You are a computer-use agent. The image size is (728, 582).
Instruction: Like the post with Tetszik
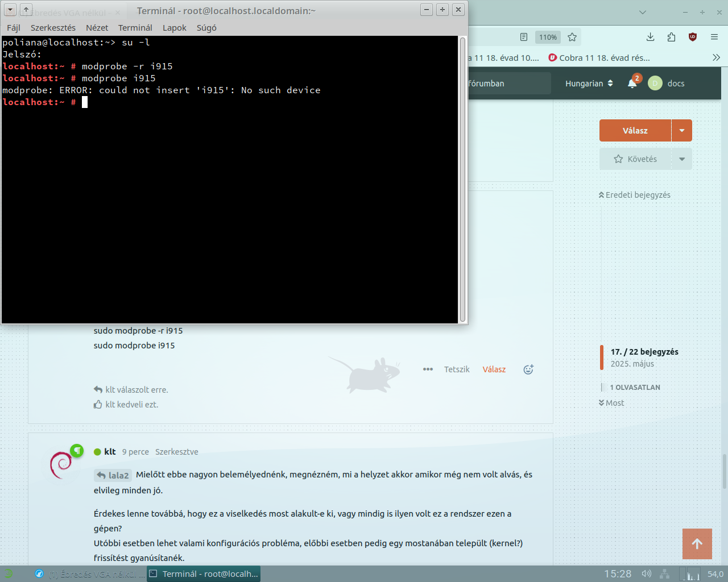tap(456, 369)
